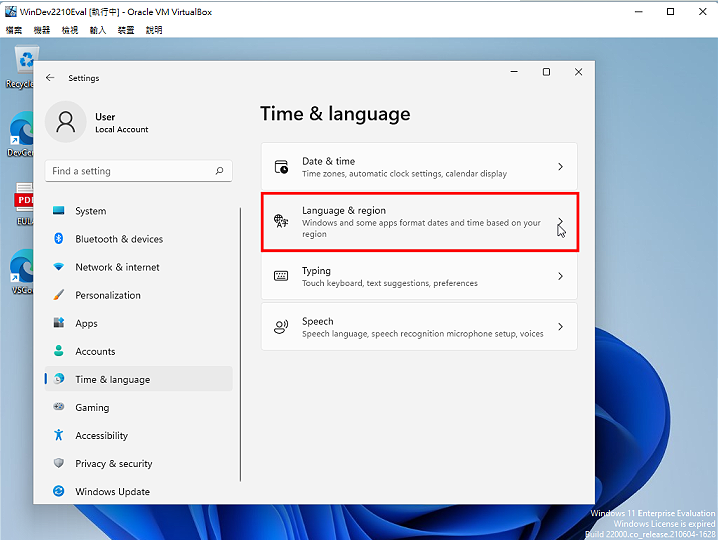Minimize the VirtualBox window
The height and width of the screenshot is (540, 718).
point(639,11)
